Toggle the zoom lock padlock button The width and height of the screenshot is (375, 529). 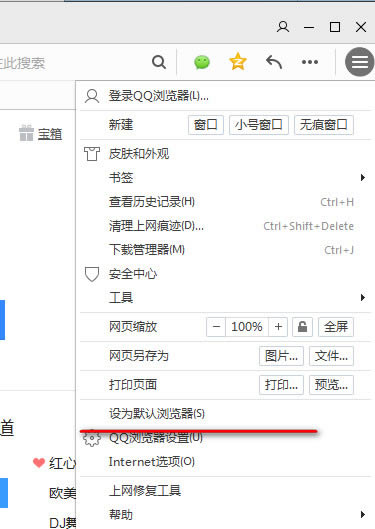(x=302, y=327)
